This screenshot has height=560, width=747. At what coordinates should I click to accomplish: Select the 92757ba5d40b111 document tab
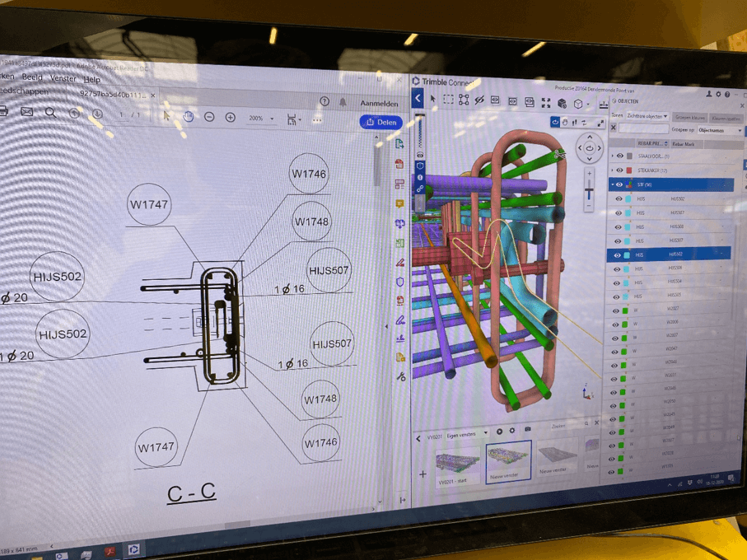(x=114, y=95)
